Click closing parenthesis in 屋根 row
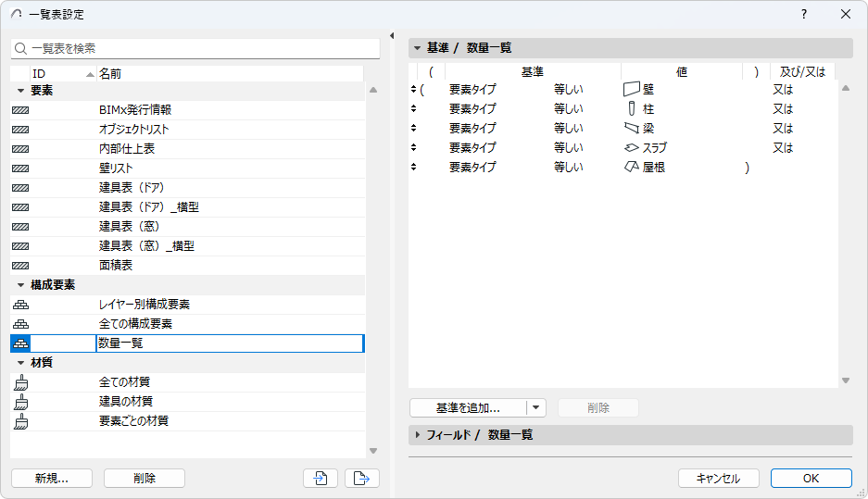868x499 pixels. (x=748, y=167)
